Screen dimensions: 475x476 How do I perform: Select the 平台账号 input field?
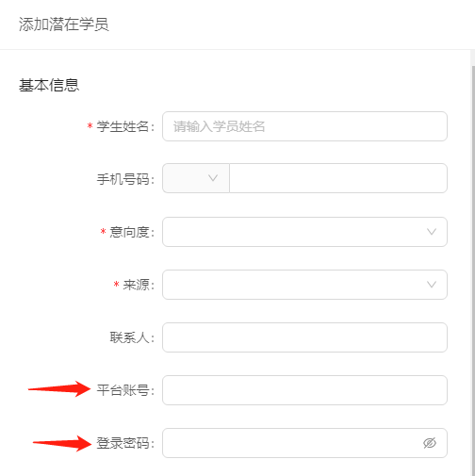(304, 390)
